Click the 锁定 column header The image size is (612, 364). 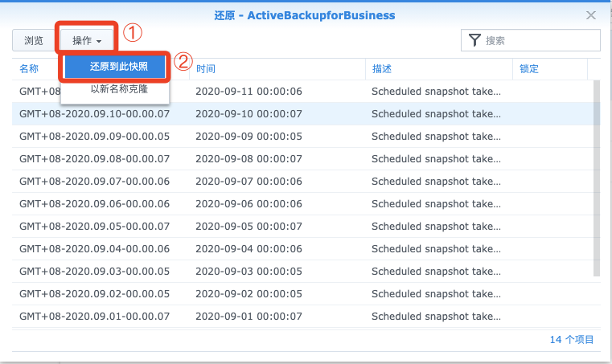(x=529, y=69)
